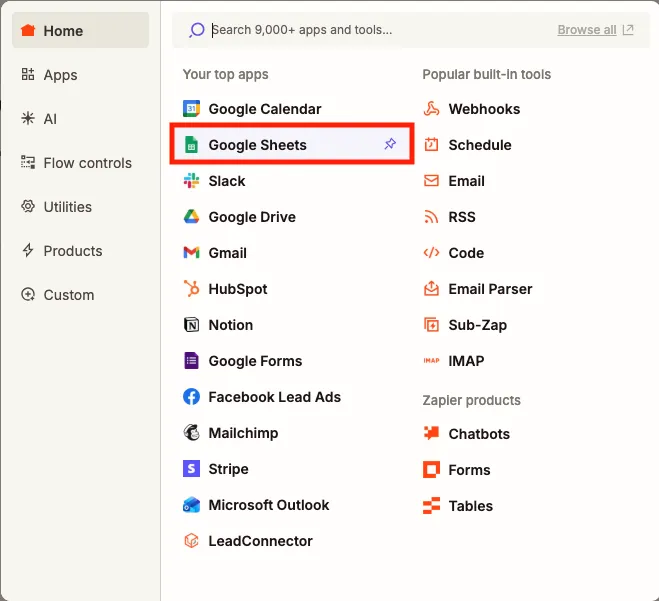Click the Email envelope tool icon

tap(431, 181)
